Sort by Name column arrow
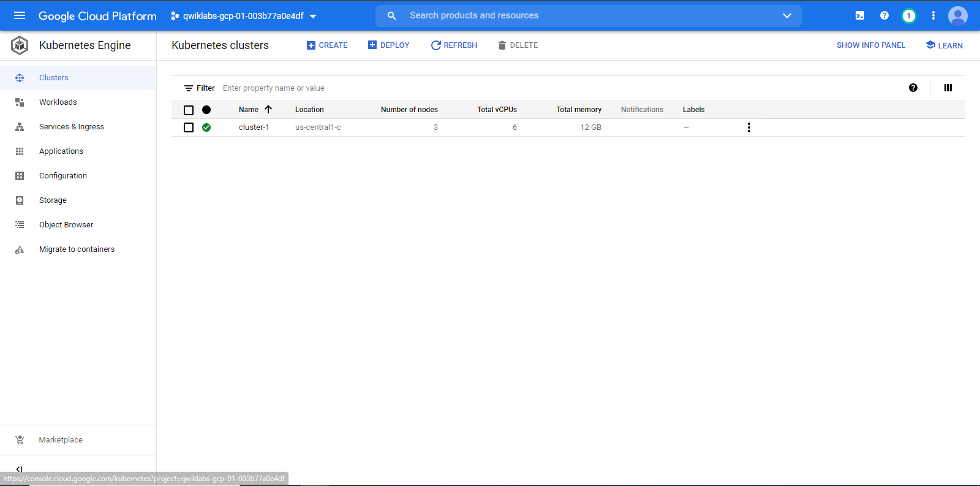The image size is (980, 486). [268, 109]
